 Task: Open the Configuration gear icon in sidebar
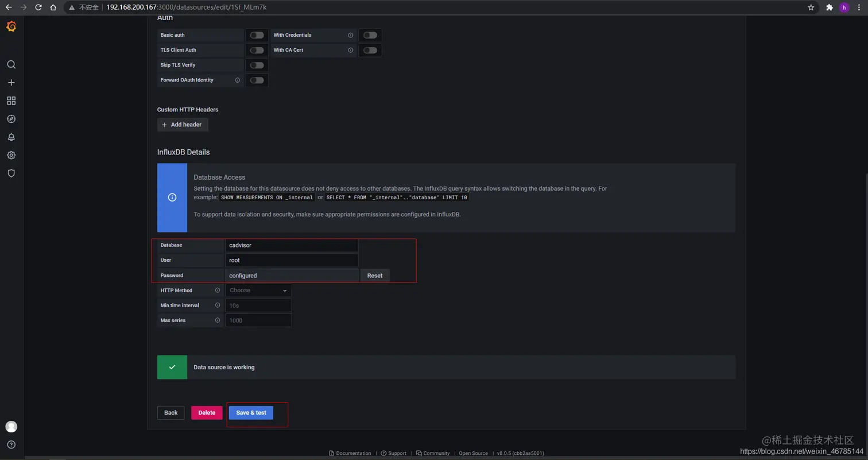tap(11, 155)
